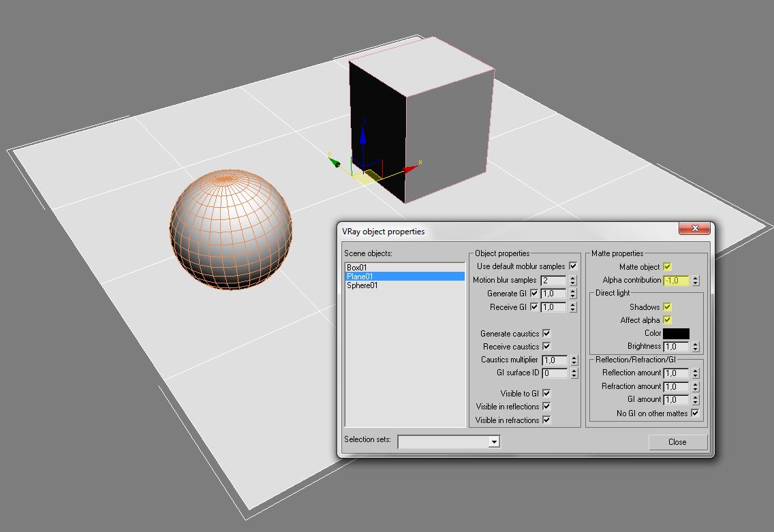The height and width of the screenshot is (532, 774).
Task: Toggle the Generate GI checkbox
Action: coord(534,293)
